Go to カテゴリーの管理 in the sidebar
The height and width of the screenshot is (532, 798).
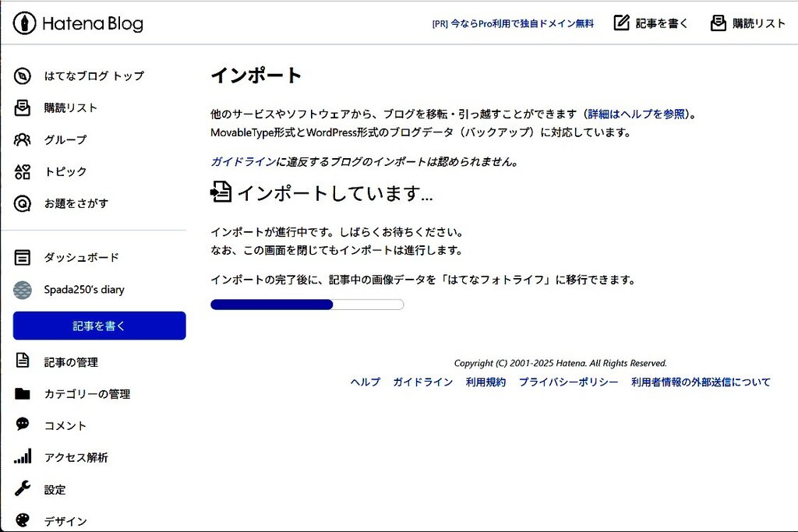tap(87, 394)
